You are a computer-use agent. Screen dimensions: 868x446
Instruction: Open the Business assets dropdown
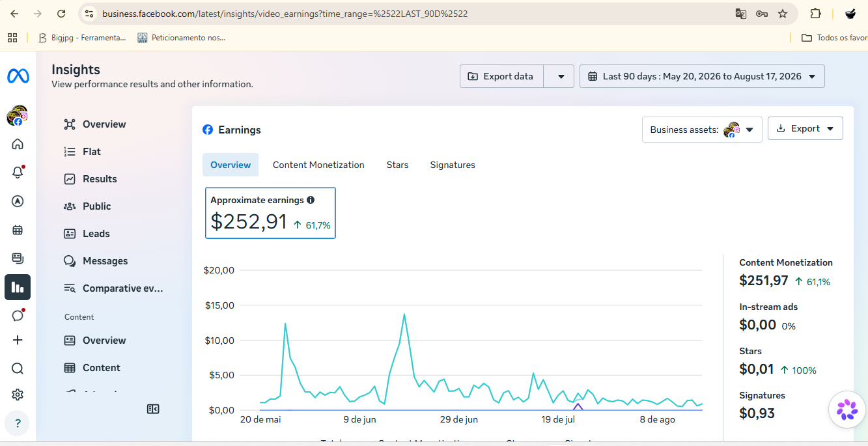[x=702, y=130]
